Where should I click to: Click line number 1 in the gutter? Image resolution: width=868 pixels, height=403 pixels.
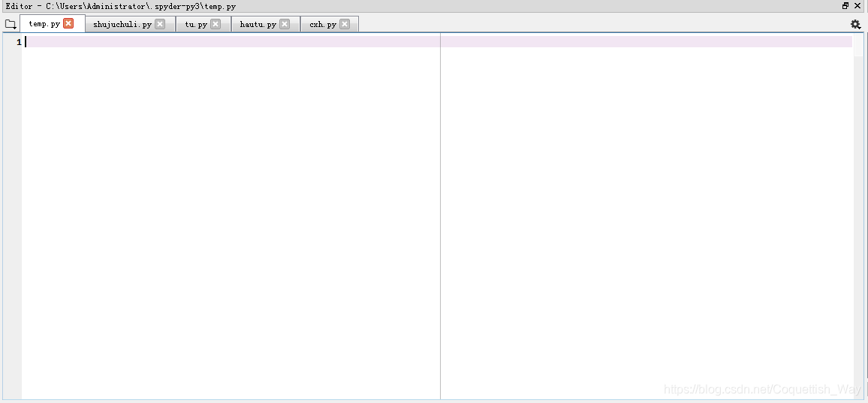(x=19, y=42)
